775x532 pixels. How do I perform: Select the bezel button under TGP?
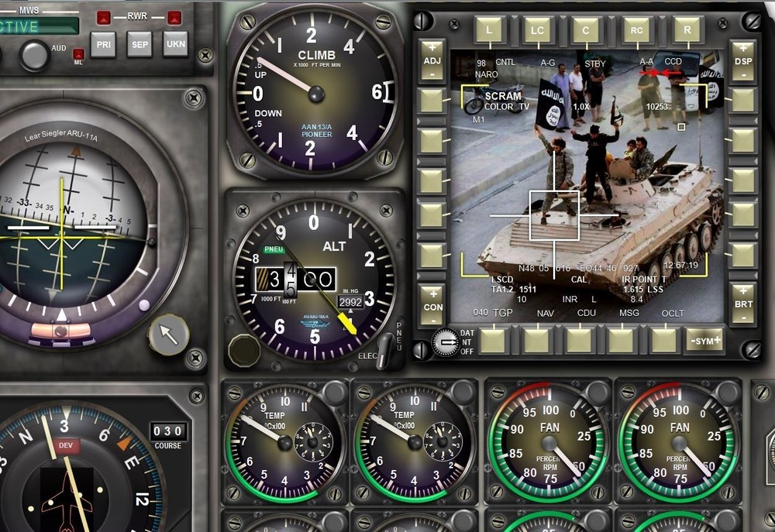tap(494, 341)
